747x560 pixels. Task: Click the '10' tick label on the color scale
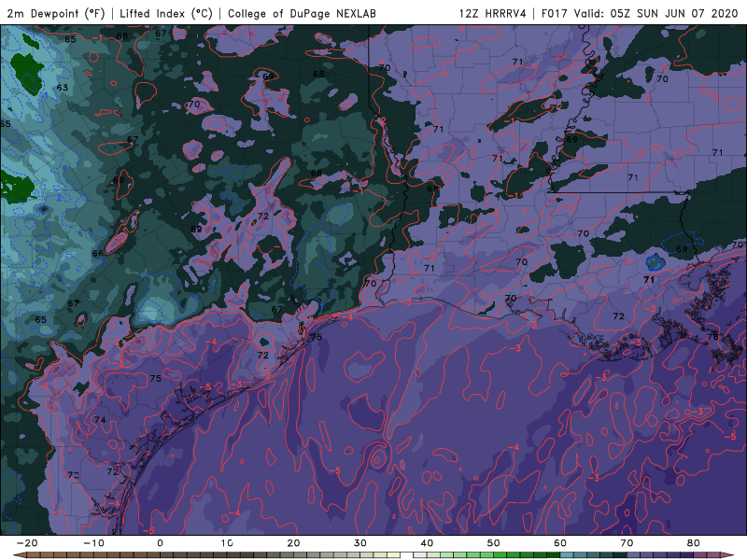coord(227,543)
